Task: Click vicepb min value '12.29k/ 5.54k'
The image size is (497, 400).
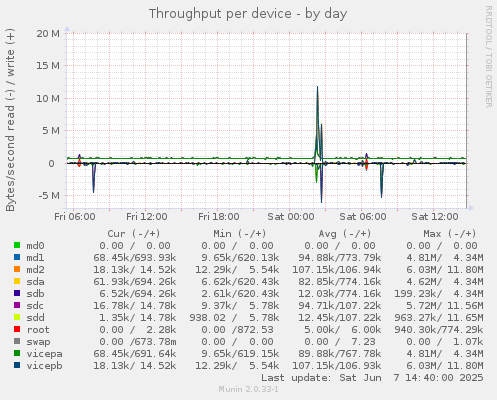Action: point(237,366)
